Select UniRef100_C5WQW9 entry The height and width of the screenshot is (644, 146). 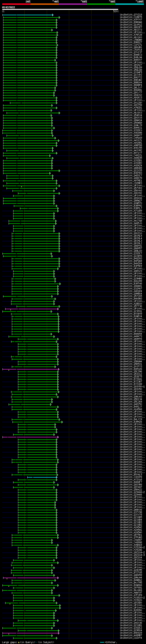(131, 40)
